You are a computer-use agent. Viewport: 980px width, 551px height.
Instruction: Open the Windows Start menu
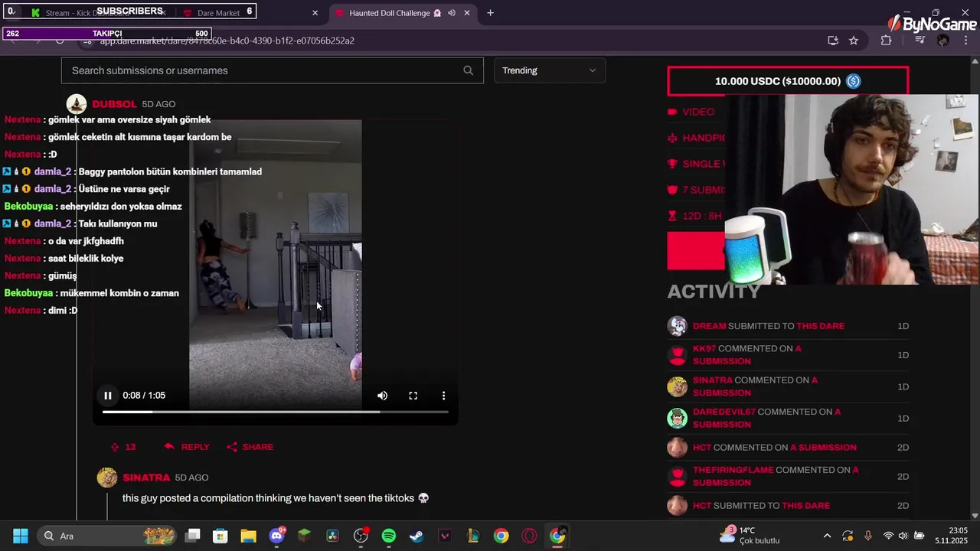coord(21,536)
